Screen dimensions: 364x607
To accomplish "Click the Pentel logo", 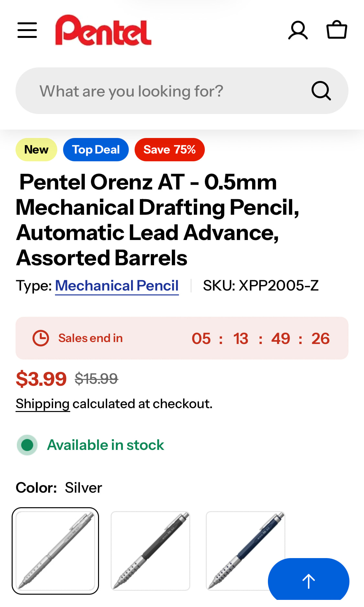I will tap(103, 30).
